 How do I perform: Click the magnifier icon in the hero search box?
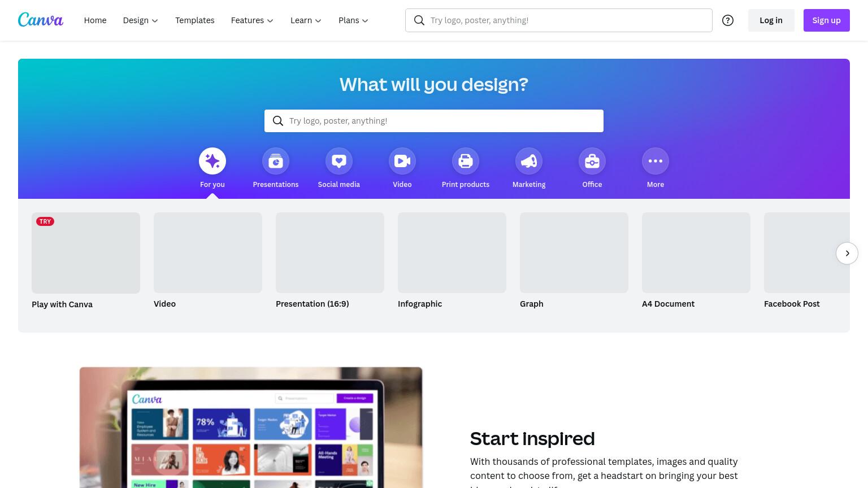point(278,121)
